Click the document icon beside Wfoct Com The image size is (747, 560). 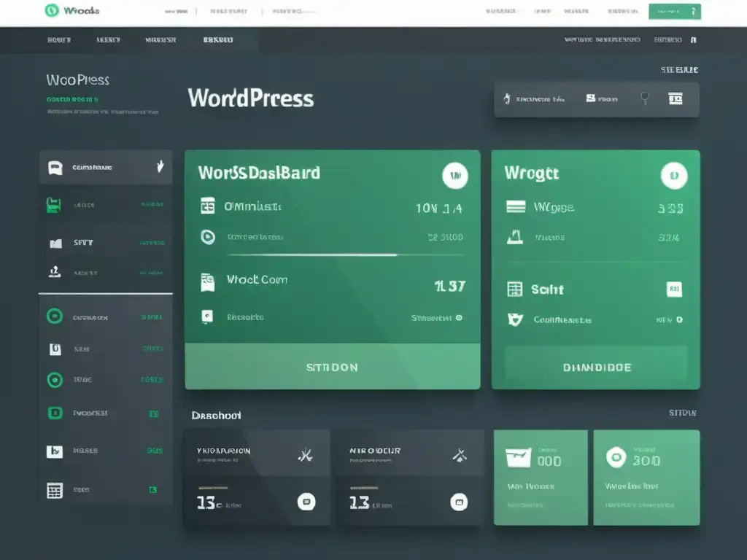point(207,282)
